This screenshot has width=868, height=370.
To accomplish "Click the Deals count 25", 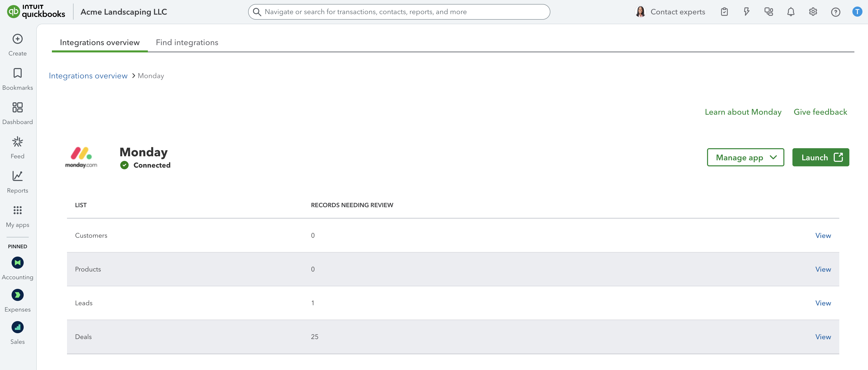I will coord(314,337).
